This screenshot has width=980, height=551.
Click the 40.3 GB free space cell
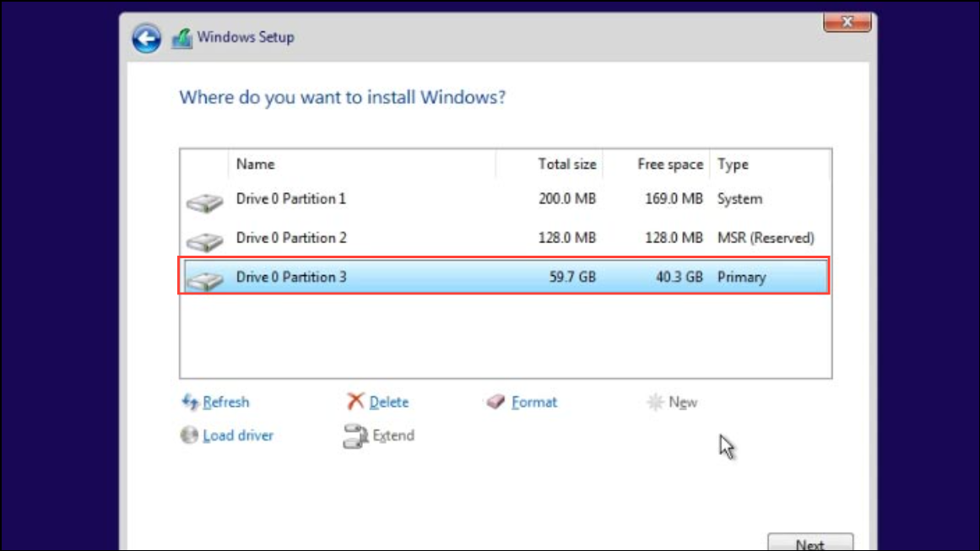tap(679, 277)
